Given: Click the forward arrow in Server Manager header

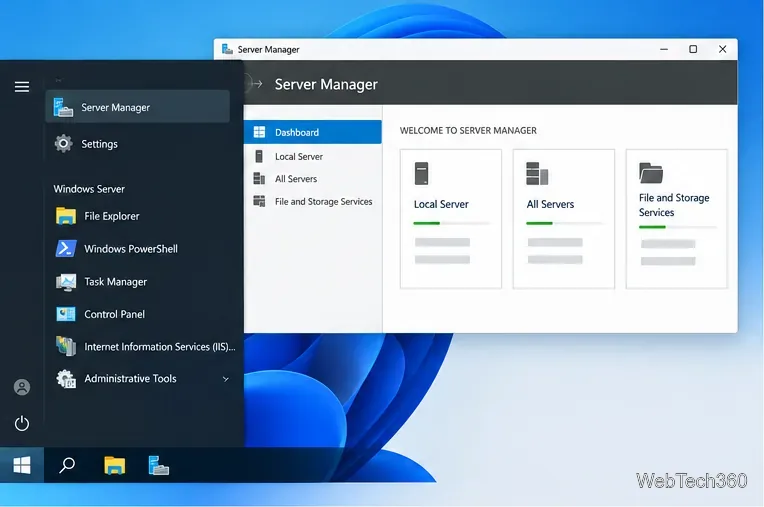Looking at the screenshot, I should coord(258,84).
